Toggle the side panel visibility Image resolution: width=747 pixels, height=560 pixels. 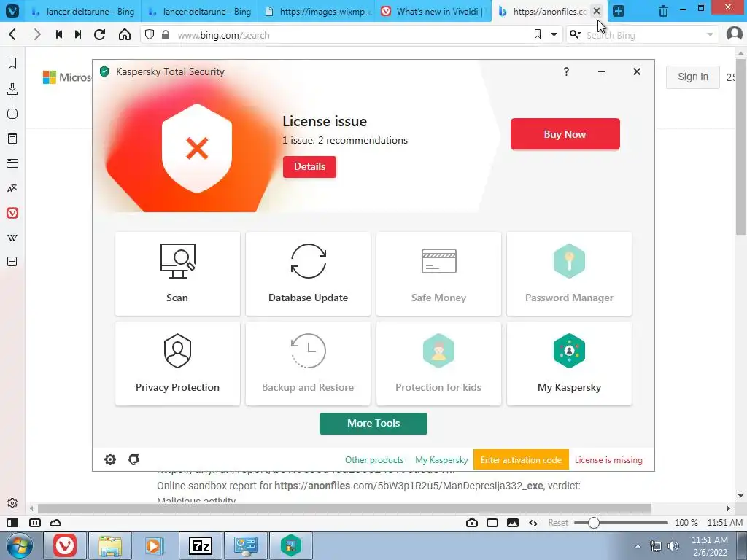coord(12,523)
